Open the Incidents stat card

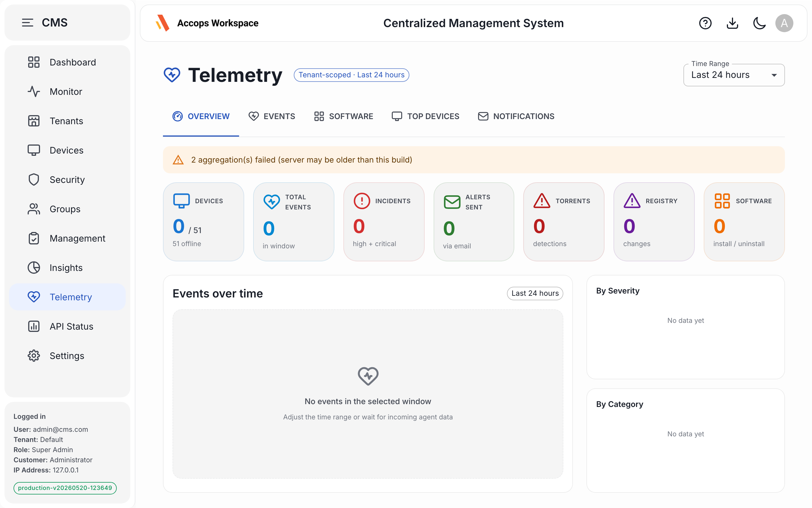tap(383, 222)
